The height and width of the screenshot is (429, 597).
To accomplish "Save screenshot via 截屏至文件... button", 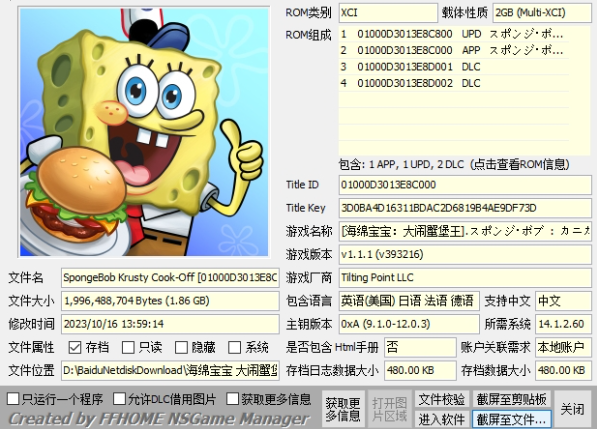I will [x=511, y=419].
